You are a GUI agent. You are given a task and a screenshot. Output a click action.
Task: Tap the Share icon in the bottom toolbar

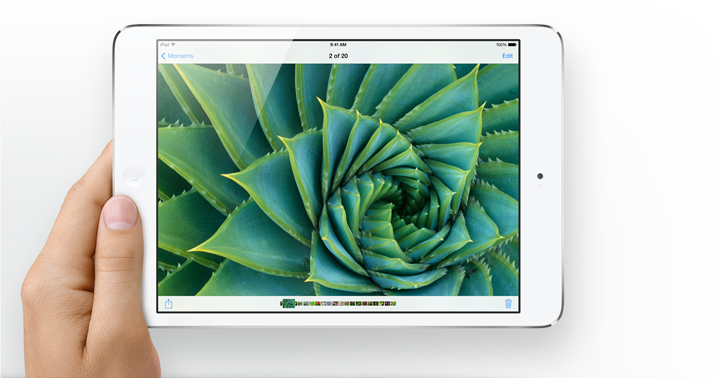click(x=168, y=304)
